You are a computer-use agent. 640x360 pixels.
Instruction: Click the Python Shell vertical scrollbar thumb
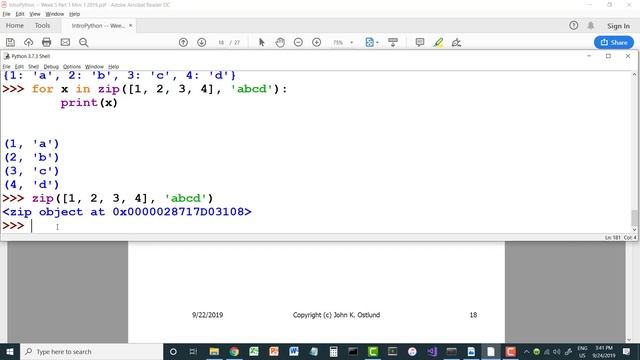click(634, 218)
